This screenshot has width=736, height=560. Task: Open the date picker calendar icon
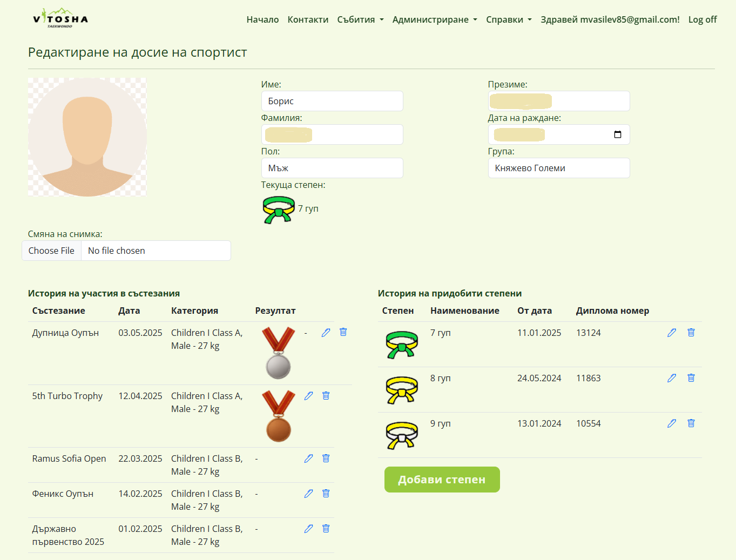618,134
